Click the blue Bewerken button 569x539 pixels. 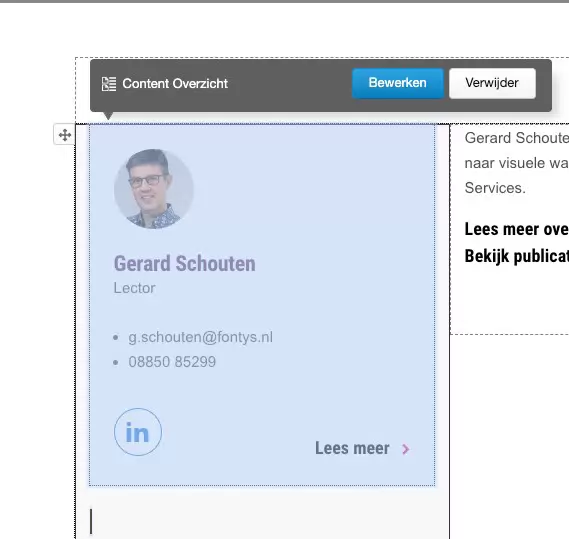click(398, 83)
